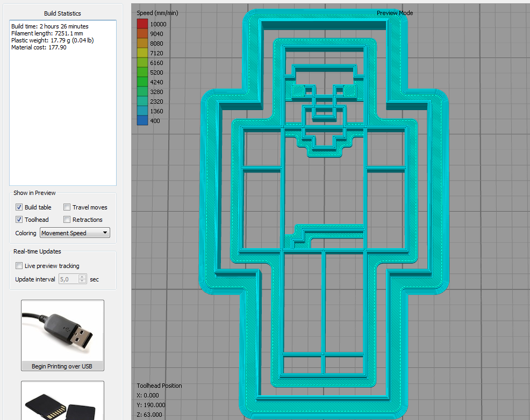Click the Build Statistics heading
Screen dimensions: 530x420
(62, 13)
